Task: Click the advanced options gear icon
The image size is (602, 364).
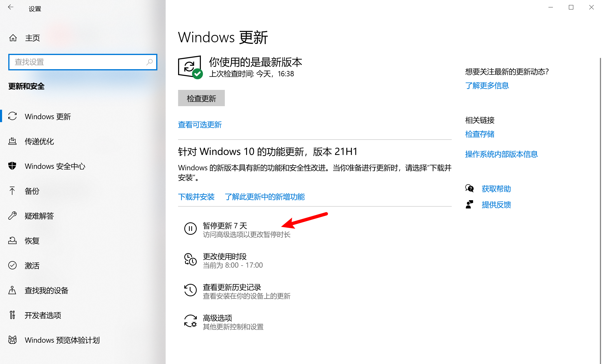Action: click(x=191, y=321)
